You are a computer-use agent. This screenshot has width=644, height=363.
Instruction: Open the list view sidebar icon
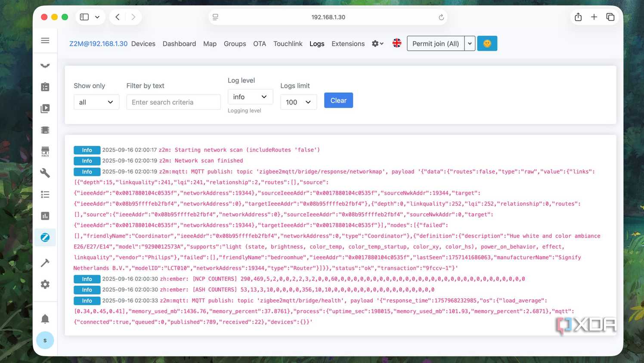pyautogui.click(x=45, y=194)
